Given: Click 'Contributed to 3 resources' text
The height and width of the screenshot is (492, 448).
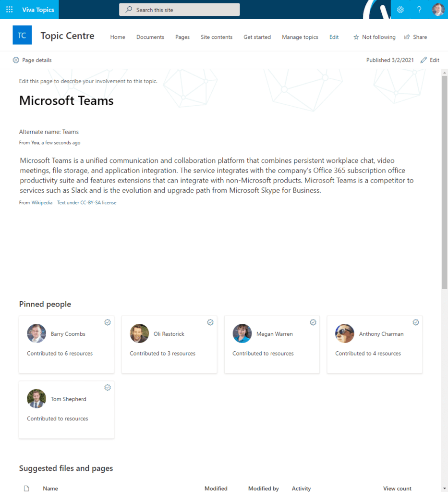Looking at the screenshot, I should [x=162, y=353].
